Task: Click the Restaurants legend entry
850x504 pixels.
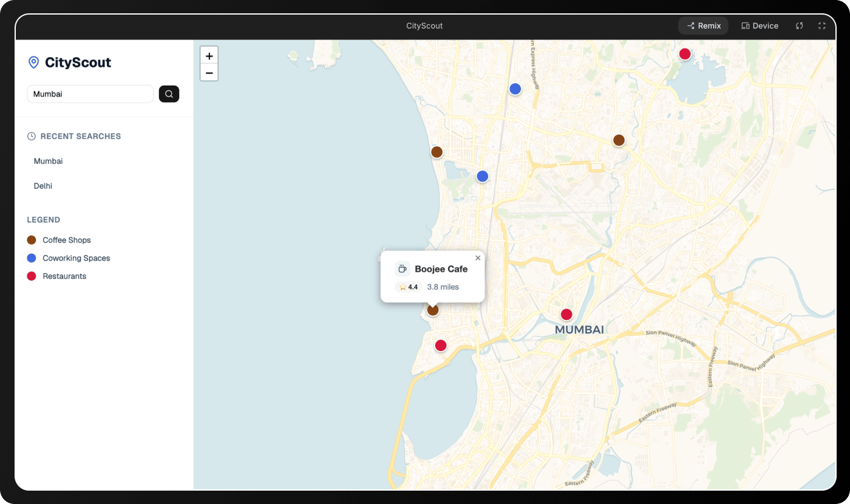Action: [64, 276]
